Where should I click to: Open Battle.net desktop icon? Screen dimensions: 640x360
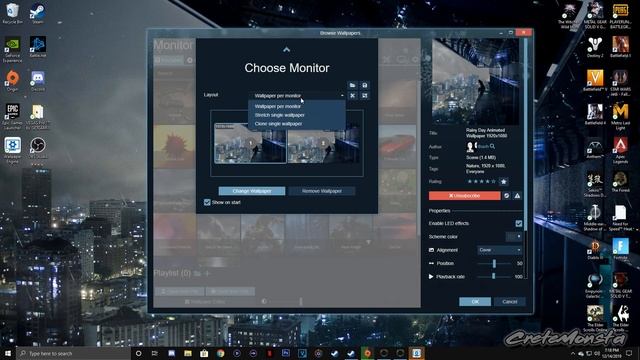tap(38, 47)
